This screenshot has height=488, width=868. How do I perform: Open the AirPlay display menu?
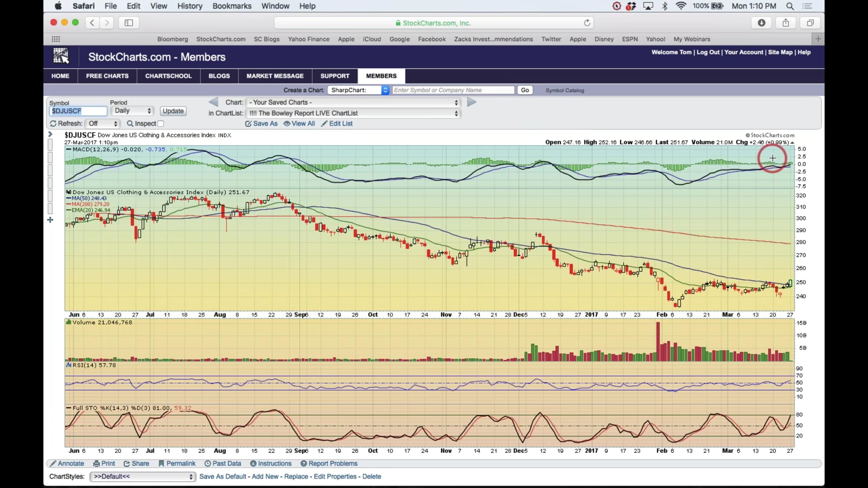pyautogui.click(x=648, y=6)
